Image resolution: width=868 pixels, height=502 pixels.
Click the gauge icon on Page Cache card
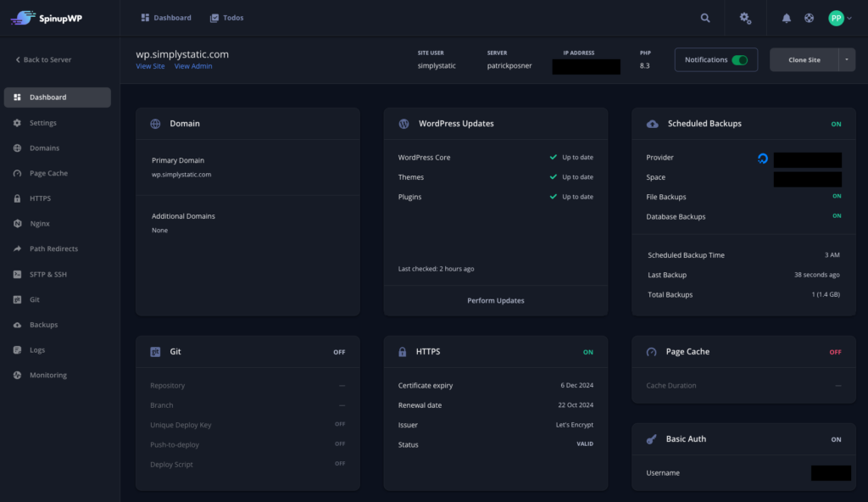coord(652,352)
